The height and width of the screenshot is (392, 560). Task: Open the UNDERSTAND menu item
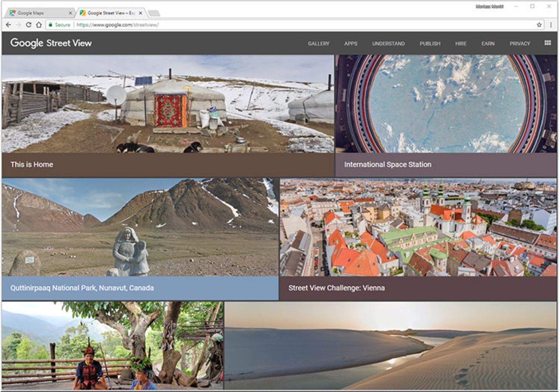click(x=388, y=43)
